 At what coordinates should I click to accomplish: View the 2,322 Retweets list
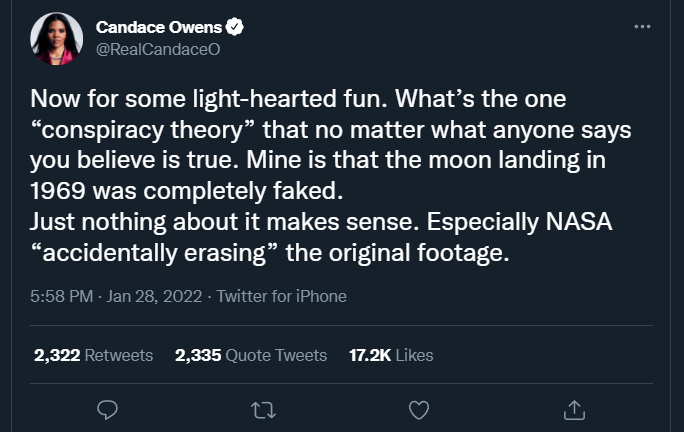click(93, 355)
